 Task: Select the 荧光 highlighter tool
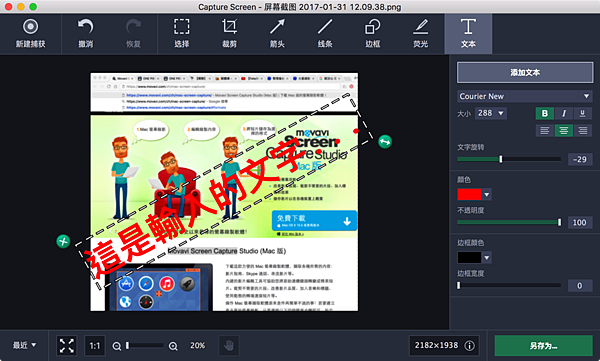pyautogui.click(x=421, y=34)
